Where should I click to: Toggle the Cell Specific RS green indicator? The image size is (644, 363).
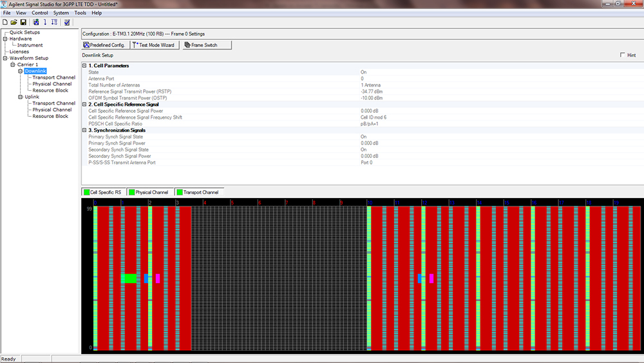pos(86,192)
